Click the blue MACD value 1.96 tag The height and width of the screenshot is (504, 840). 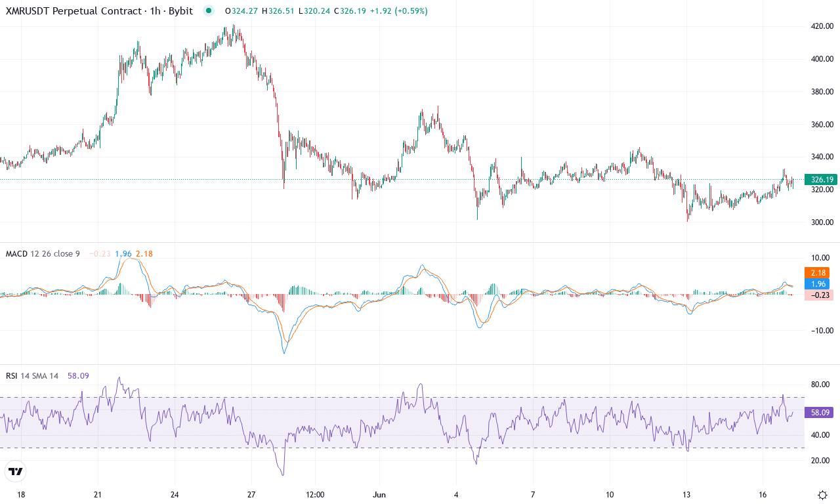[x=817, y=283]
